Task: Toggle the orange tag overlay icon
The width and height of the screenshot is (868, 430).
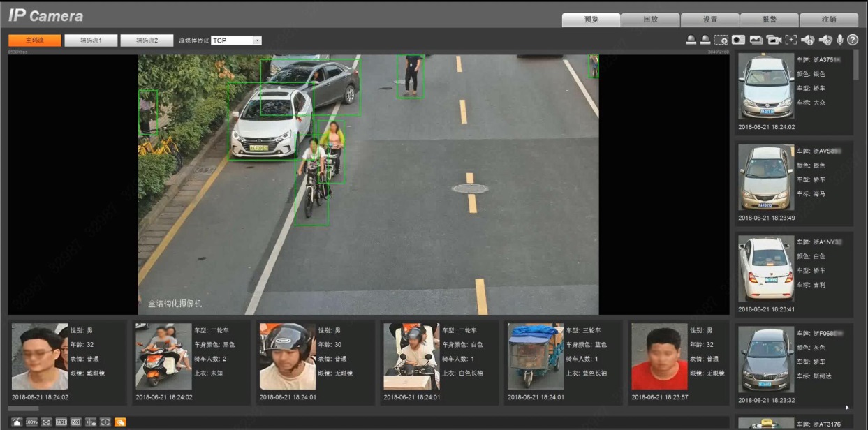Action: [x=120, y=422]
